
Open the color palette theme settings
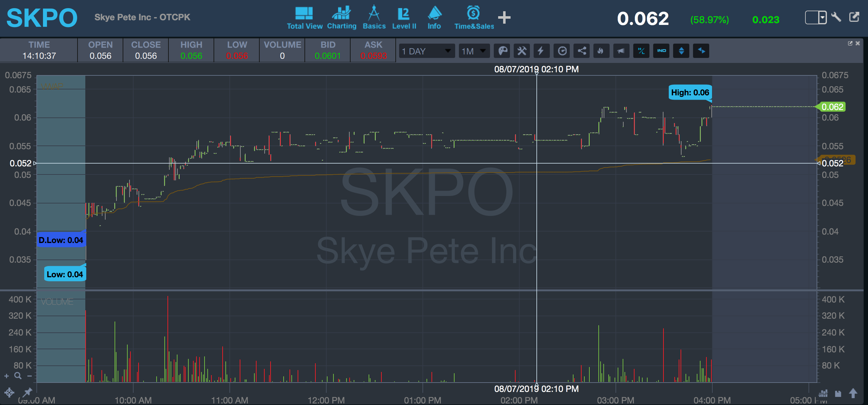[x=502, y=51]
